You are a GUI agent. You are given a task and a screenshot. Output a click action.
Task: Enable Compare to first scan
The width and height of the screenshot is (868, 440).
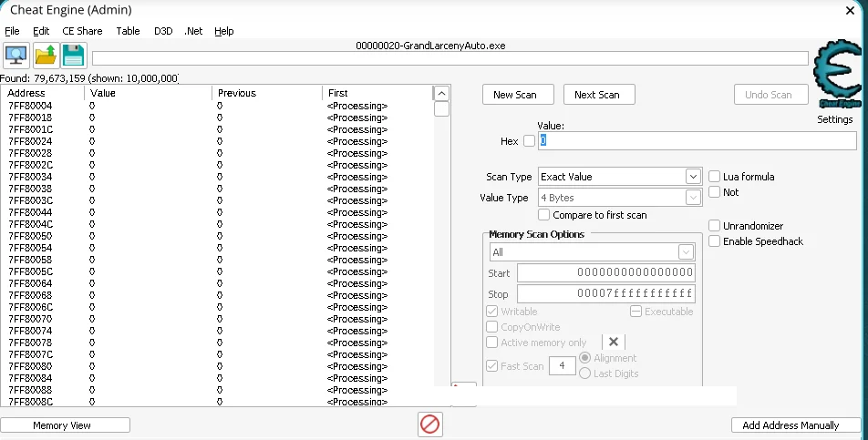point(544,214)
